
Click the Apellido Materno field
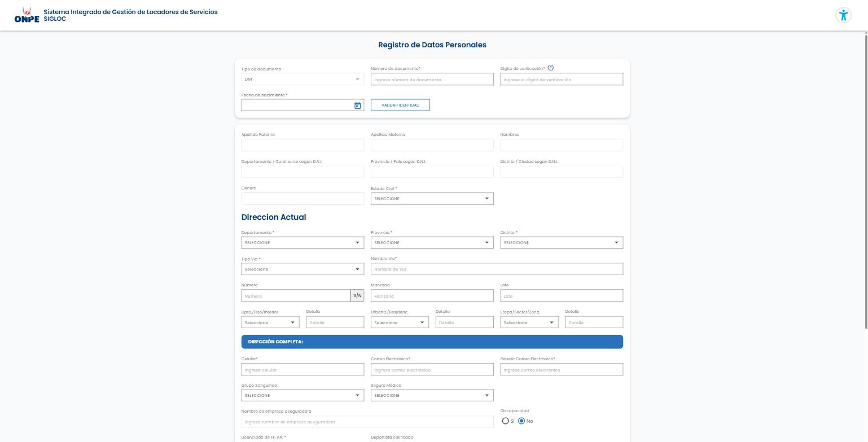(x=432, y=145)
